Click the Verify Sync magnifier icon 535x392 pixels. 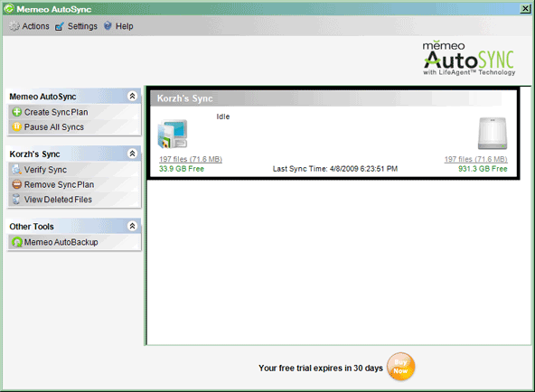[x=16, y=170]
